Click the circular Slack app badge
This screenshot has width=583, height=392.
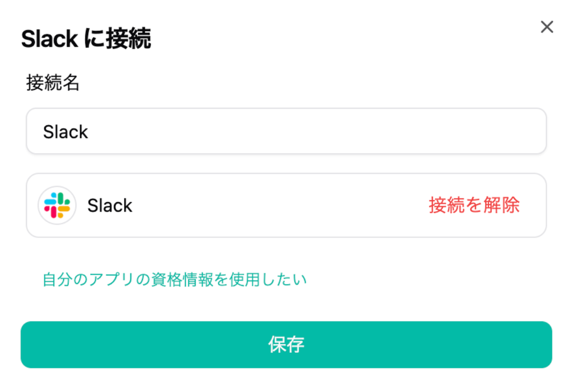click(x=57, y=205)
